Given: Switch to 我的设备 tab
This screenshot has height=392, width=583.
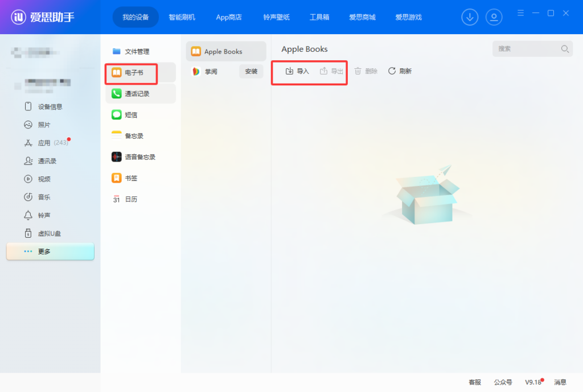Looking at the screenshot, I should tap(136, 17).
